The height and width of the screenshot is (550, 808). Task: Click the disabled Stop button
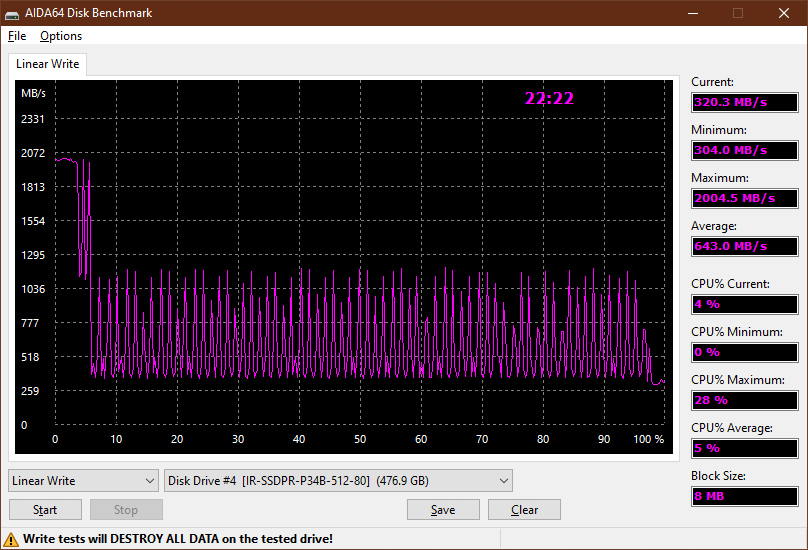tap(126, 510)
